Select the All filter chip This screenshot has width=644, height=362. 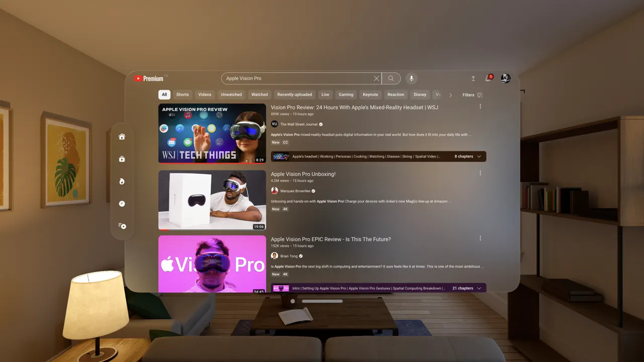[x=164, y=95]
